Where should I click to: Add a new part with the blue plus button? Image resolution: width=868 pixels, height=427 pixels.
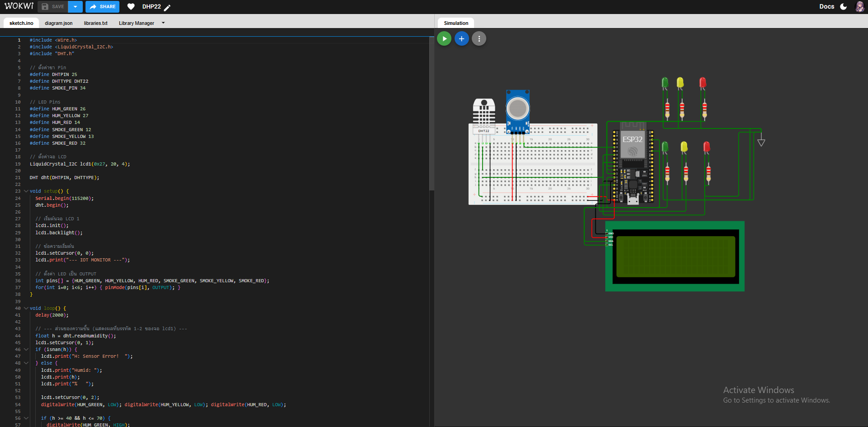pos(461,39)
